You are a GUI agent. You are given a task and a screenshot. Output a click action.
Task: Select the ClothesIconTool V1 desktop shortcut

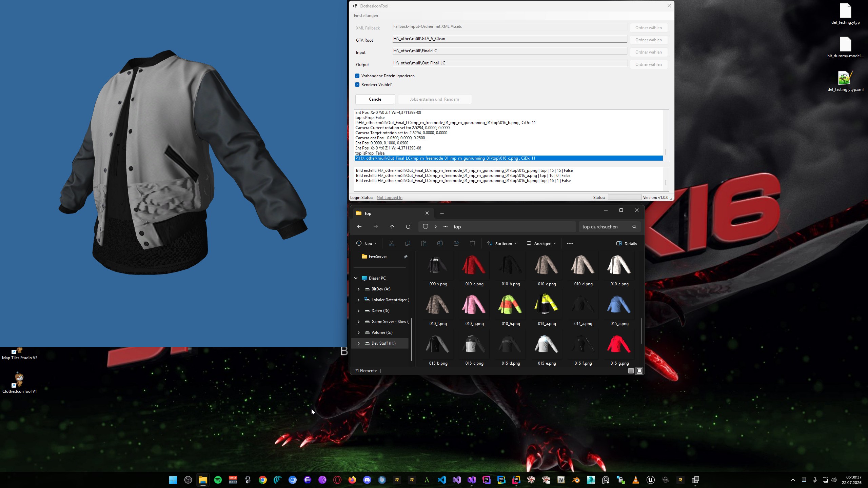(x=19, y=382)
